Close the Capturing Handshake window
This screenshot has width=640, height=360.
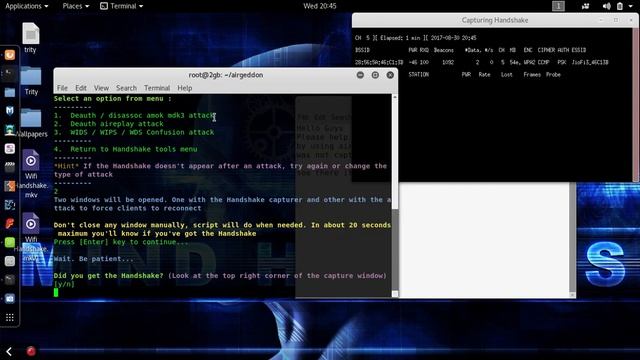click(631, 20)
